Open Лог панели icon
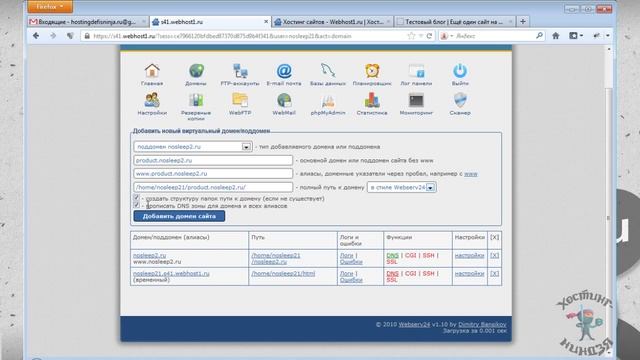Image resolution: width=640 pixels, height=360 pixels. [416, 71]
